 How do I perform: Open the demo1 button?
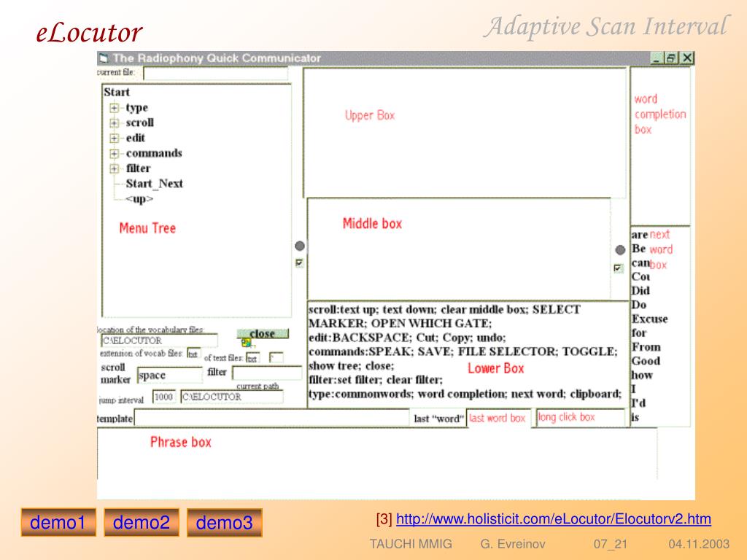point(58,522)
